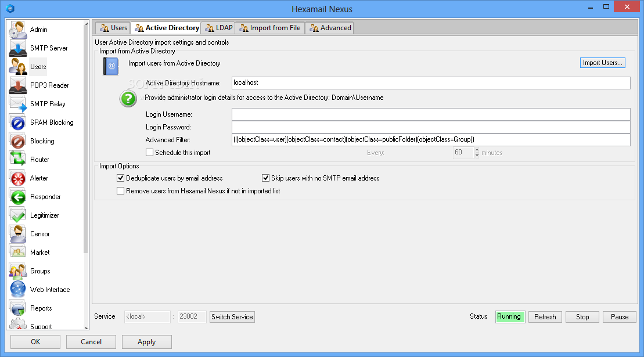Uncheck Deduplicate users by email address

tap(120, 178)
